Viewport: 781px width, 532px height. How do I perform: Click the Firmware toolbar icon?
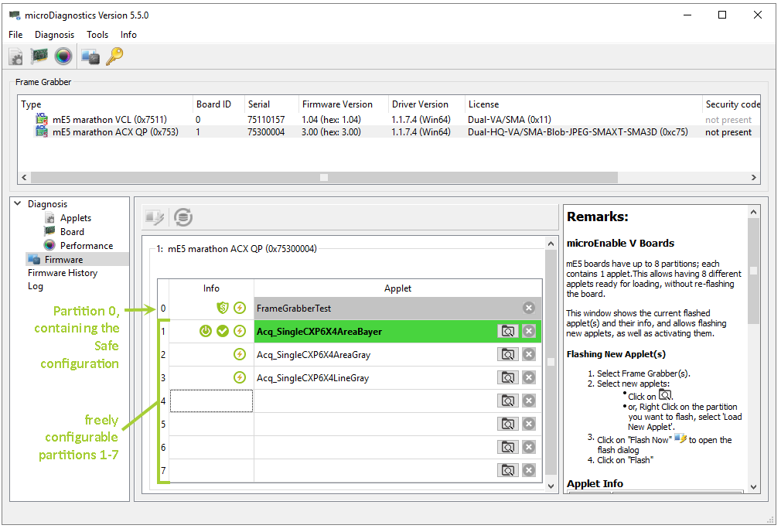coord(90,56)
